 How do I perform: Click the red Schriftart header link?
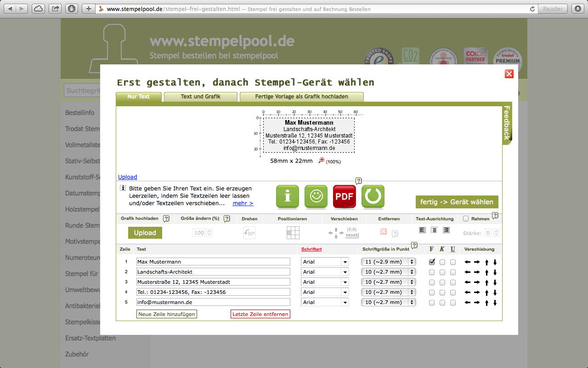click(311, 249)
